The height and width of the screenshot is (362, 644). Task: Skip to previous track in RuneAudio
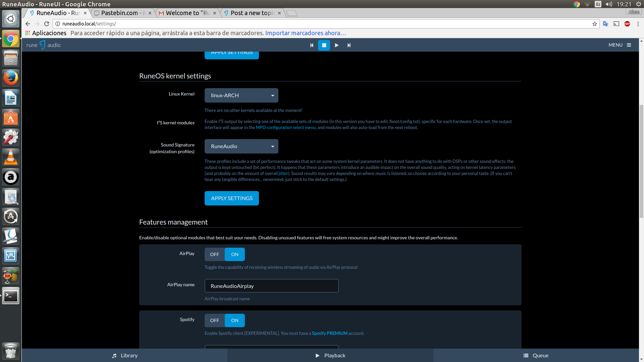(x=312, y=45)
